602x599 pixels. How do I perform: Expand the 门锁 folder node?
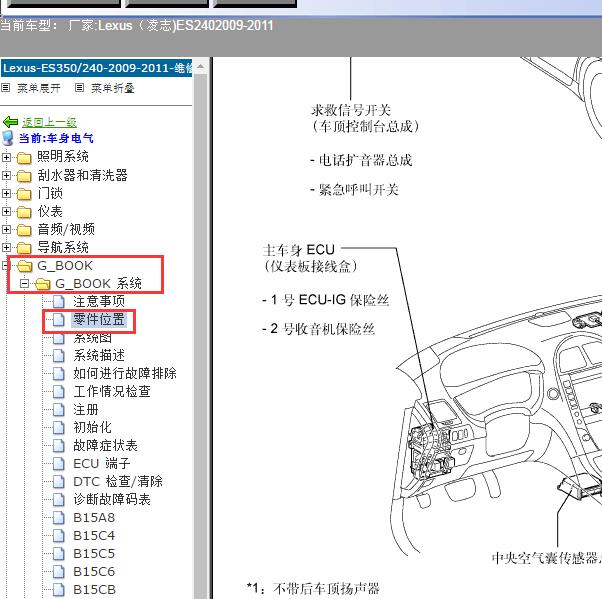(x=6, y=193)
